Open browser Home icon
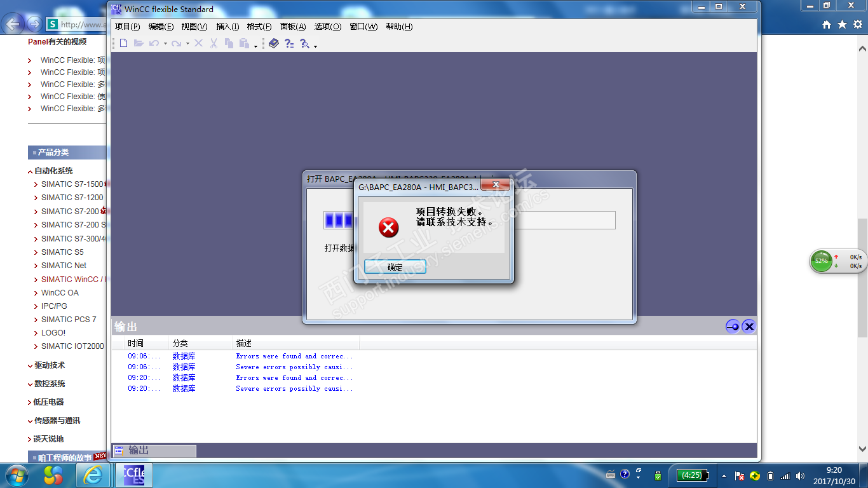The width and height of the screenshot is (868, 488). tap(827, 25)
